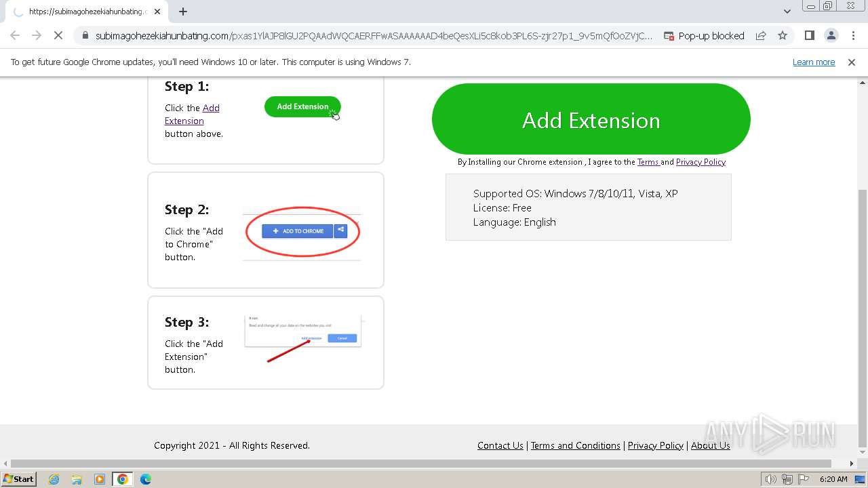Click the large green Add Extension button

coord(591,119)
